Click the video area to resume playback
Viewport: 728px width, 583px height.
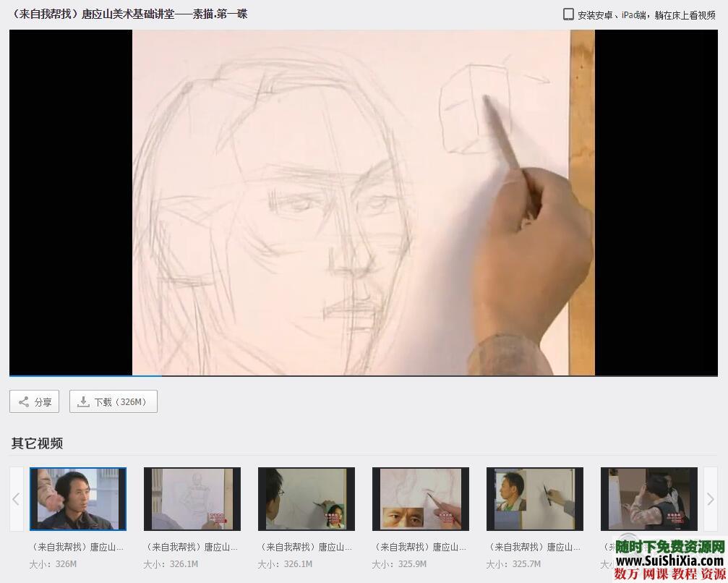coord(361,203)
